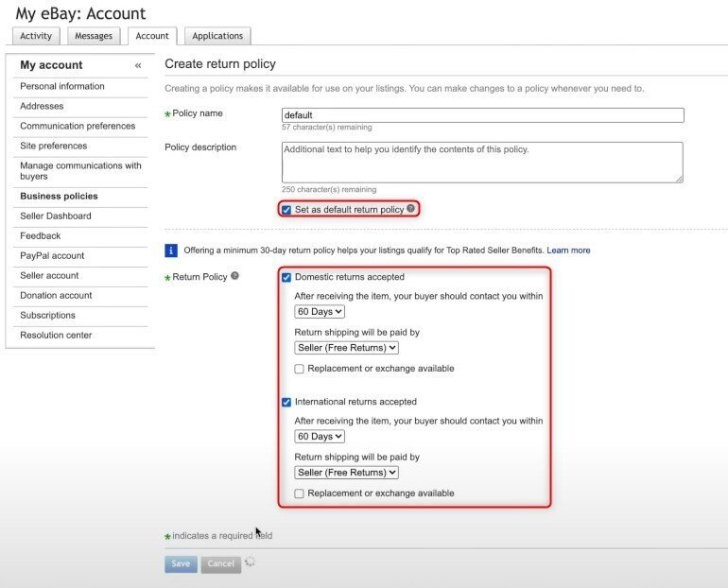Click the Policy description text area
This screenshot has height=588, width=728.
point(482,163)
